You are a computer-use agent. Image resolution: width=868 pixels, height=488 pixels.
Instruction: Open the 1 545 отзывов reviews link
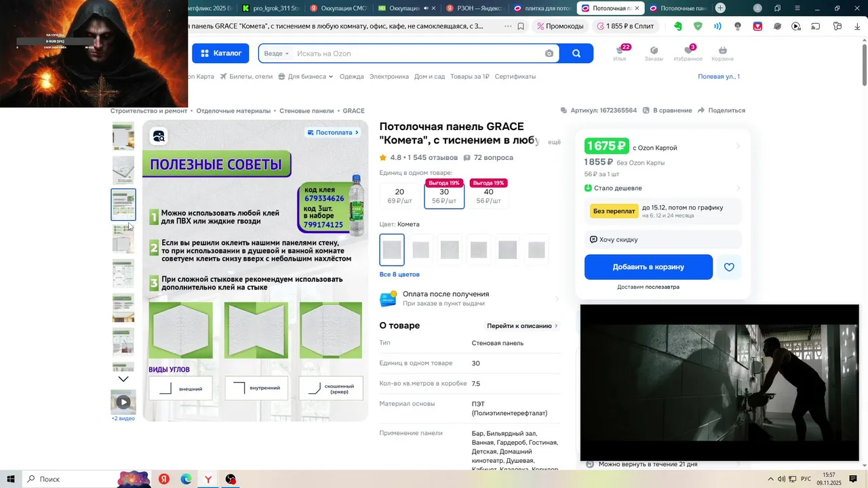click(x=433, y=158)
